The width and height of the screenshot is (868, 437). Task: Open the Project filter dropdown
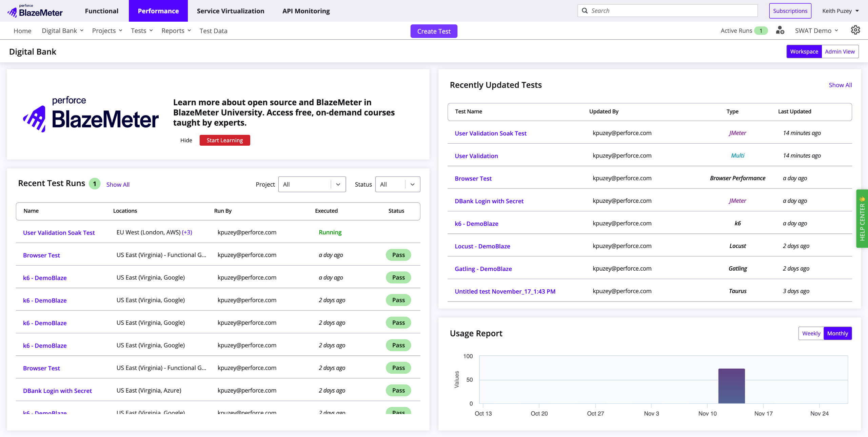click(x=312, y=184)
